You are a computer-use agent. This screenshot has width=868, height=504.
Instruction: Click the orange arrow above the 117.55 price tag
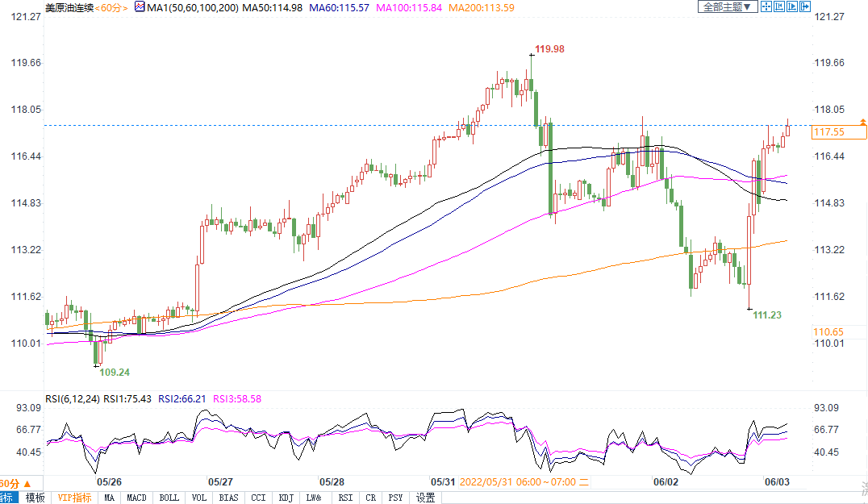tap(862, 121)
